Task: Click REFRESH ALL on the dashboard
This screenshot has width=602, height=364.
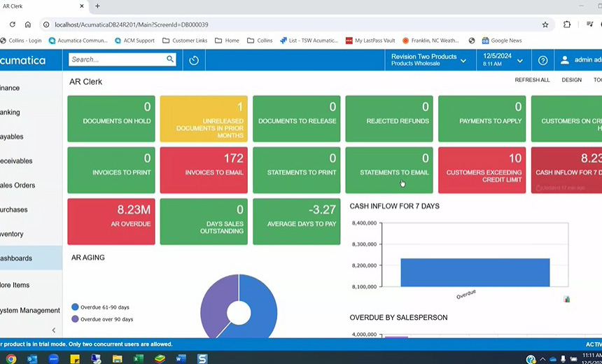Action: point(532,80)
